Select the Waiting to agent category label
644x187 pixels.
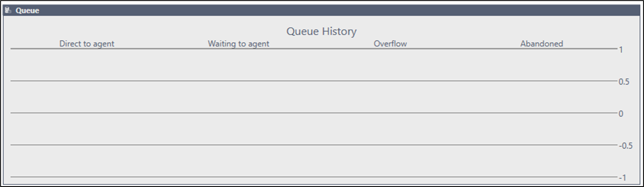click(238, 44)
